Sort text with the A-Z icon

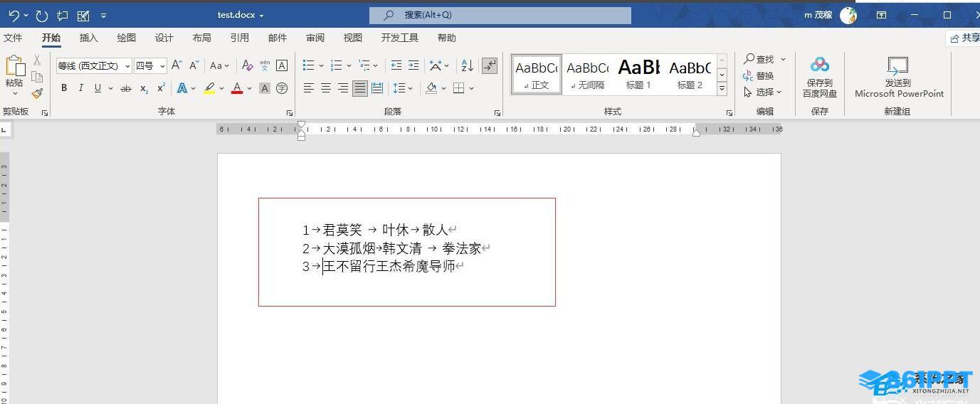point(467,65)
